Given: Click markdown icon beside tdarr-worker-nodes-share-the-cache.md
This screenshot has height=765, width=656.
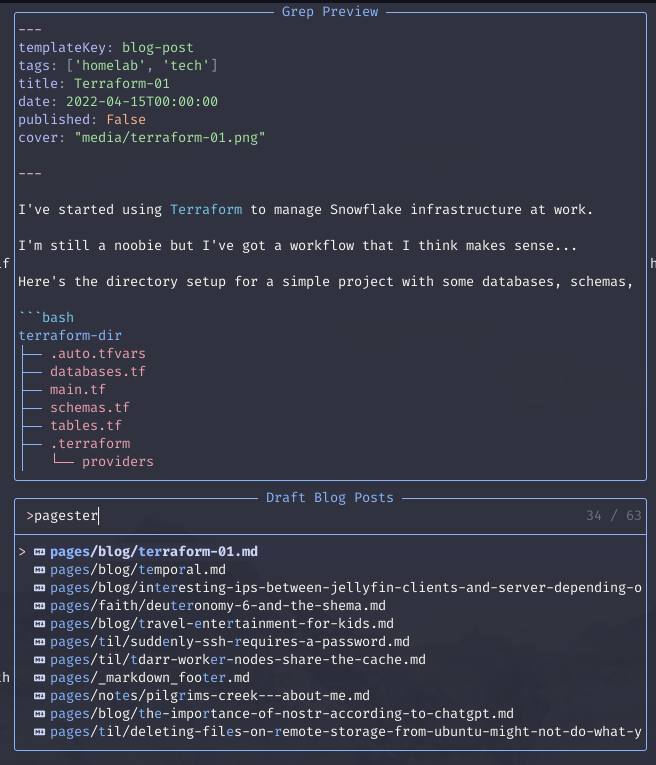Looking at the screenshot, I should (39, 660).
